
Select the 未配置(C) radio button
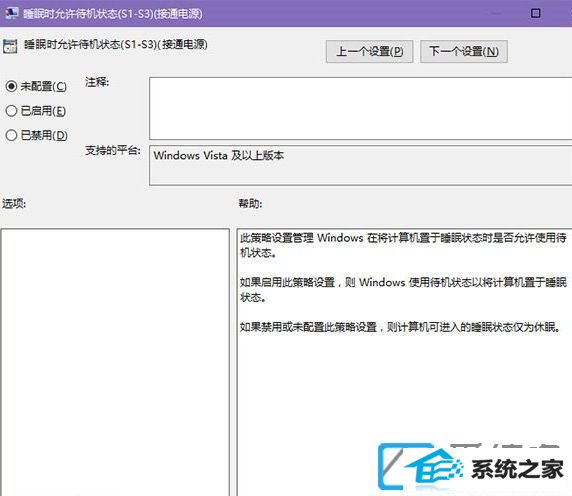pos(11,86)
